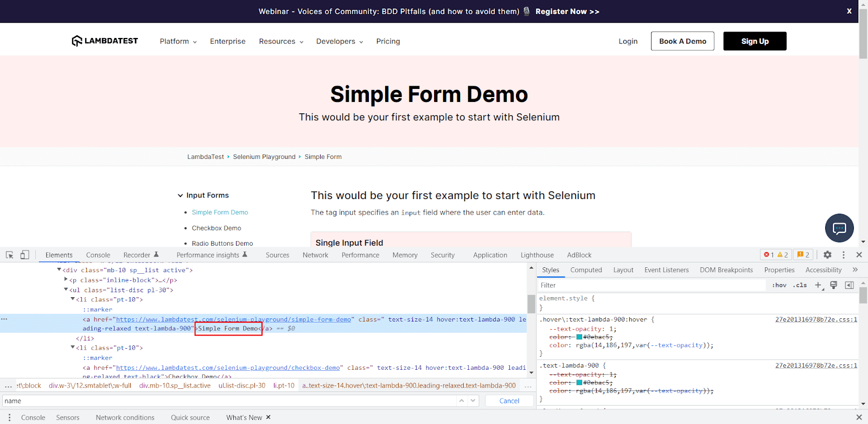Toggle the :hov element state button
The width and height of the screenshot is (868, 424).
(779, 285)
